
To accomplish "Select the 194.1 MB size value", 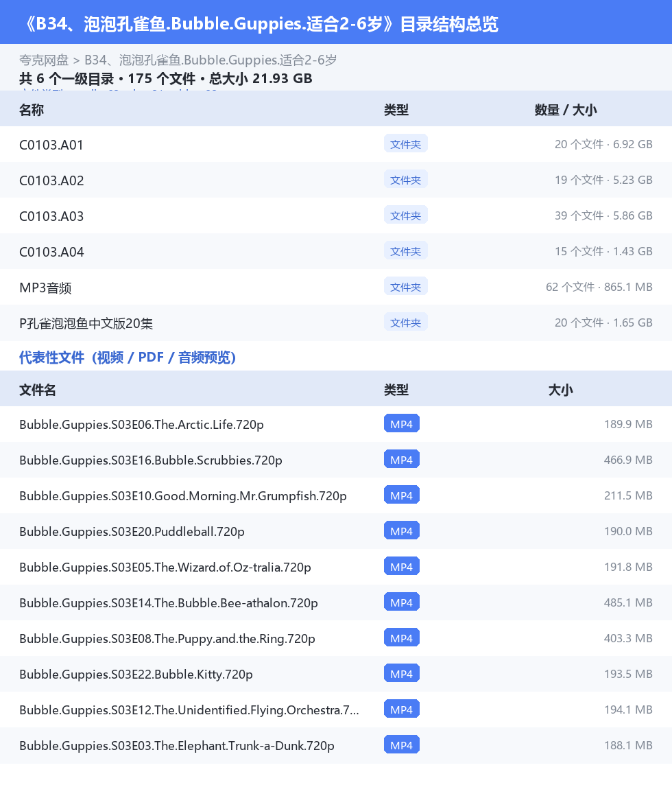I will (628, 710).
